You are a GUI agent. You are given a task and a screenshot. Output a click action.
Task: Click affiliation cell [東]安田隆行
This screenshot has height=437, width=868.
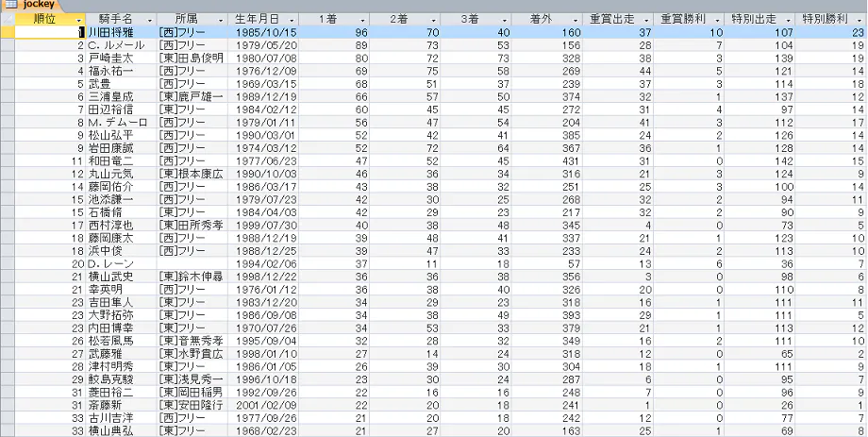(192, 405)
